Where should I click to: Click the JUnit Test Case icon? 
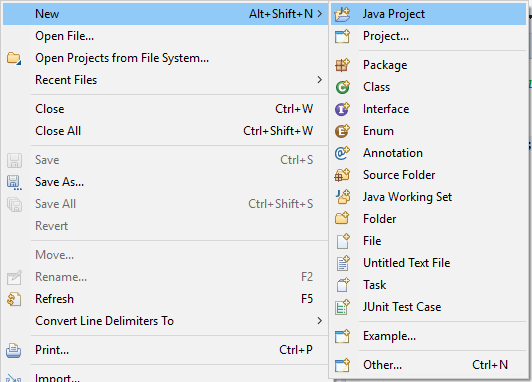click(342, 307)
